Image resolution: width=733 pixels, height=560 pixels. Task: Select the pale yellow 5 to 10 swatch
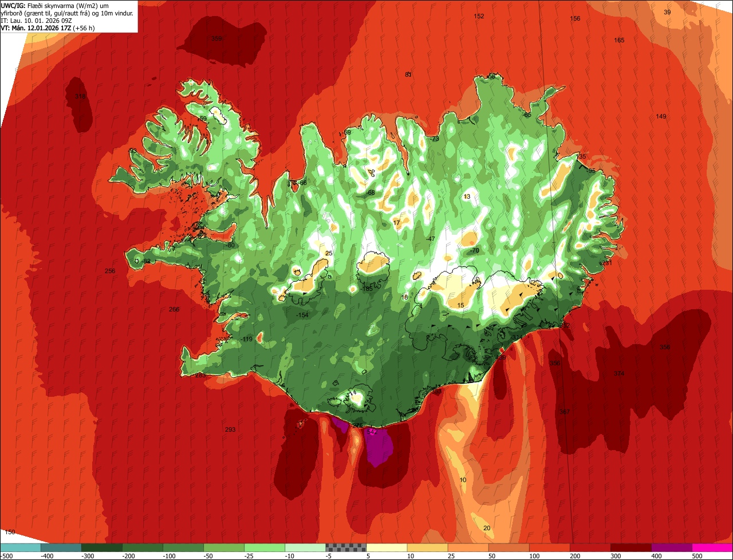[x=386, y=547]
